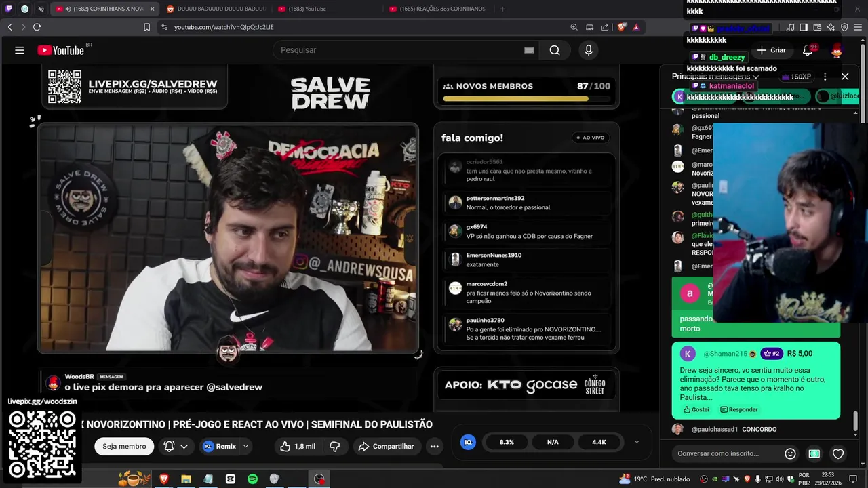Open a new browser tab
868x488 pixels.
pyautogui.click(x=502, y=9)
